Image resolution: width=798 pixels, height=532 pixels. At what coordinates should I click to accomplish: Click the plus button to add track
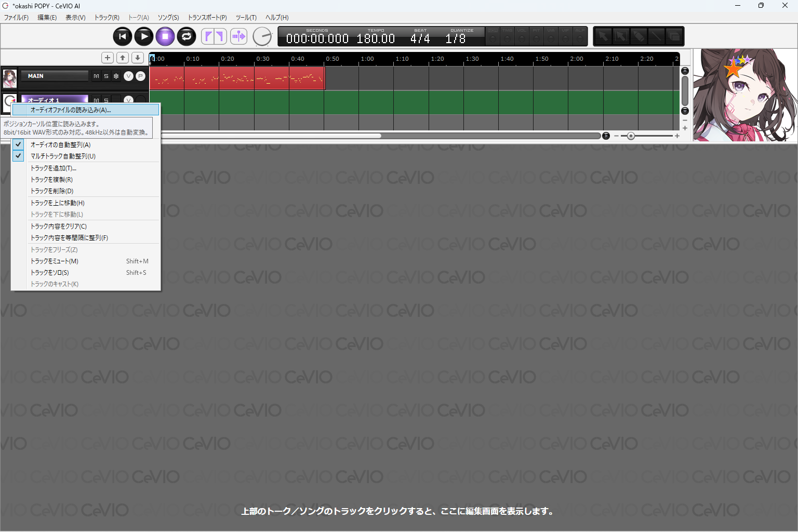coord(108,58)
